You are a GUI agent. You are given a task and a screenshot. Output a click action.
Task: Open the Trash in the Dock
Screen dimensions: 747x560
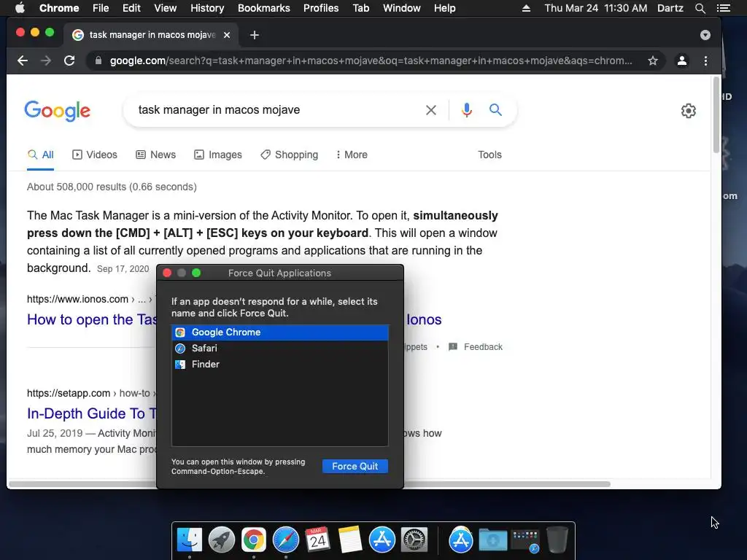point(557,540)
